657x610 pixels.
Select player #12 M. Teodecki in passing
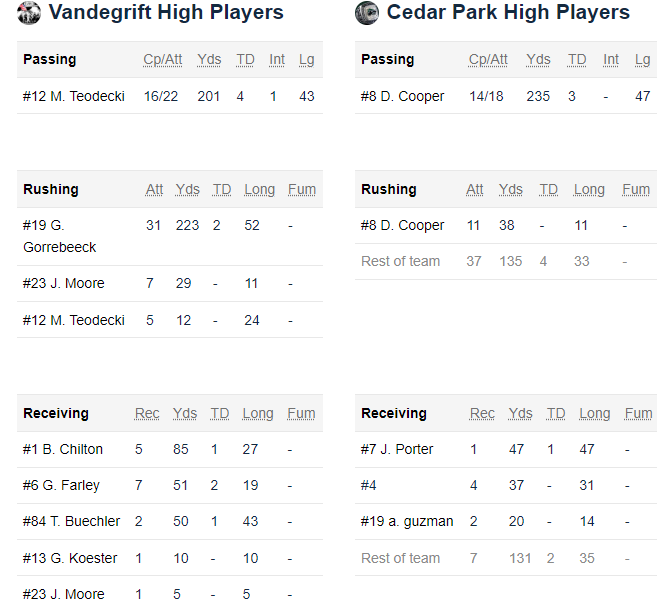(x=74, y=96)
